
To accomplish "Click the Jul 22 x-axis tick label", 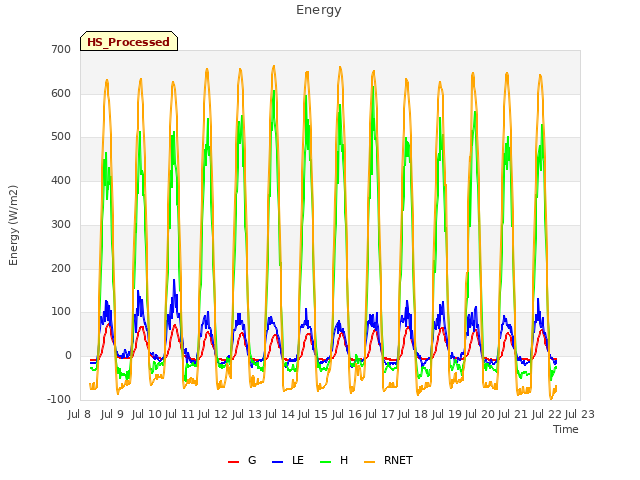I will 546,414.
